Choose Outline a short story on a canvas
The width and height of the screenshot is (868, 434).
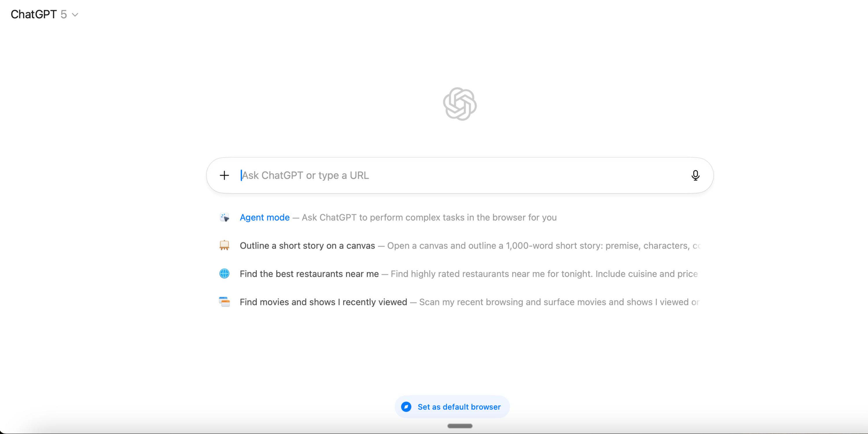(307, 246)
